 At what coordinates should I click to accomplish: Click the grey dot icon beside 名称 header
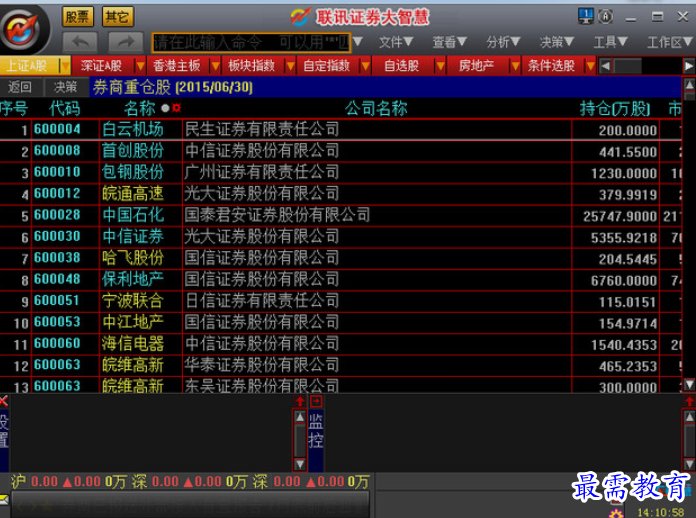pos(165,108)
